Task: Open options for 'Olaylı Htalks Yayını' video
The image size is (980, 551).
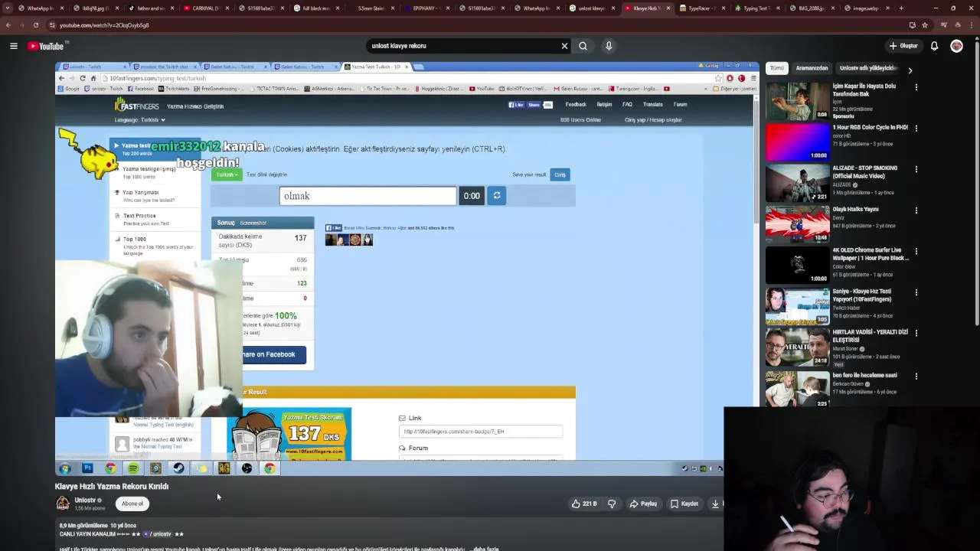Action: (x=916, y=210)
